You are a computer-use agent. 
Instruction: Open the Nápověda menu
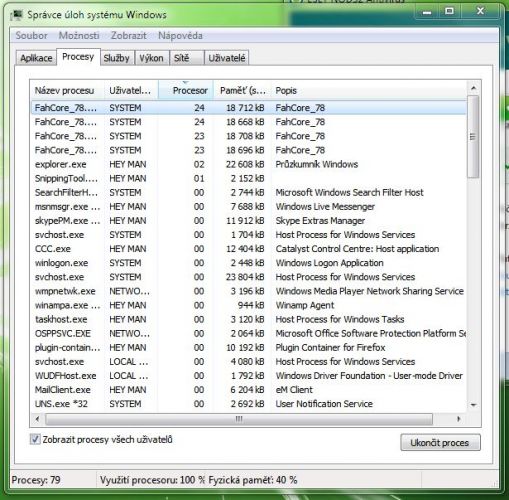(x=180, y=35)
